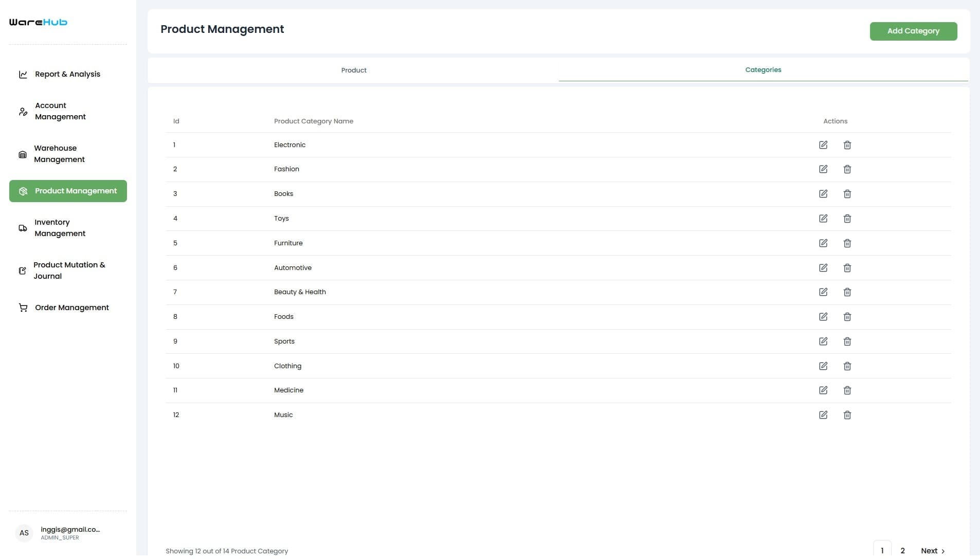This screenshot has width=980, height=559.
Task: Open Inventory Management via its sidebar icon
Action: pos(23,228)
